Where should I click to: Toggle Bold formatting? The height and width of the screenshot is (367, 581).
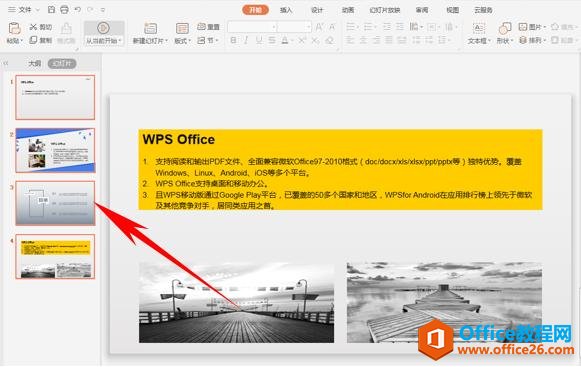[233, 40]
